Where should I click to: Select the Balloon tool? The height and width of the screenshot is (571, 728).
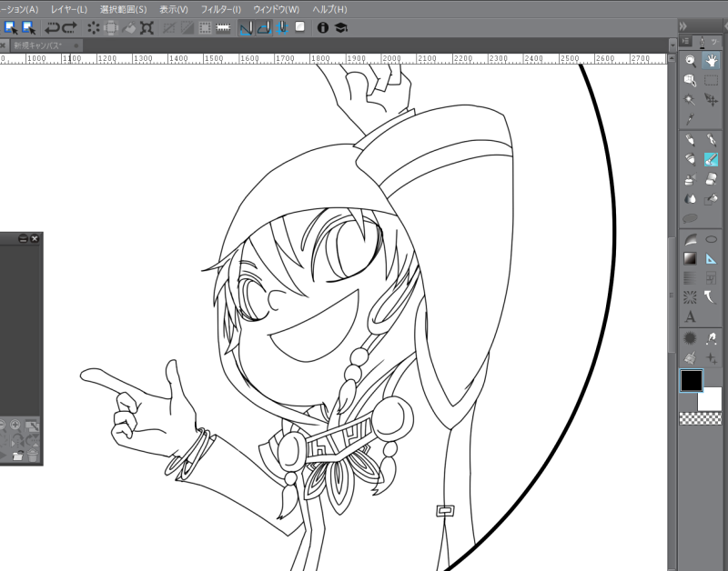[691, 218]
